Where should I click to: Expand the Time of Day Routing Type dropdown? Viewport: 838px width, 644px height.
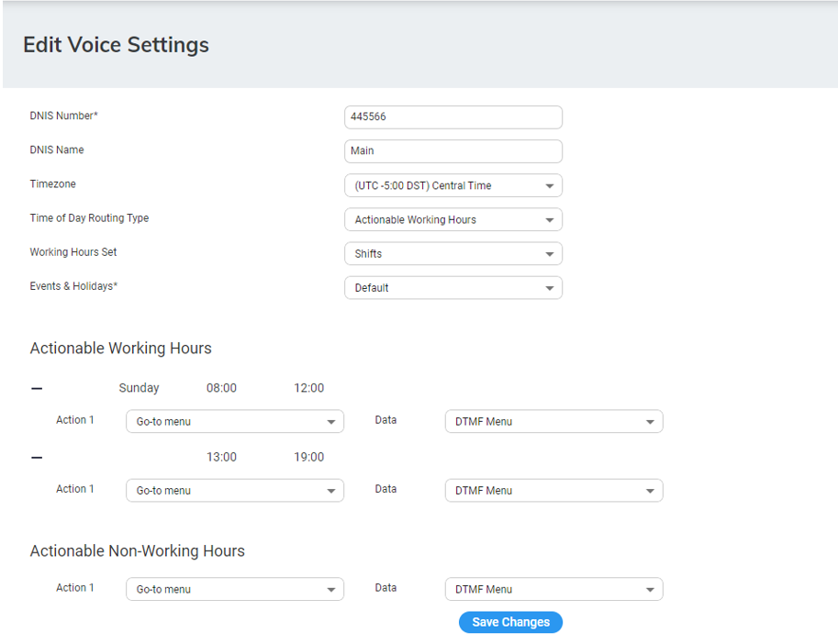coord(453,220)
